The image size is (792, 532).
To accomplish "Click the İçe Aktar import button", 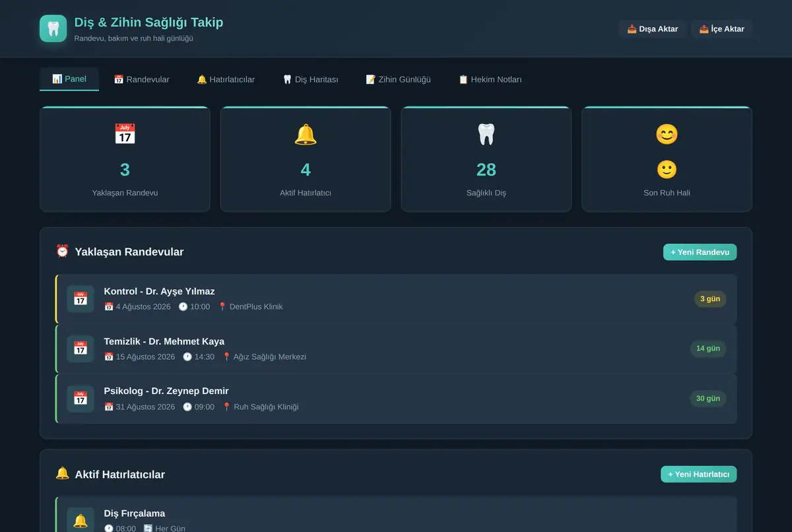I will tap(721, 29).
